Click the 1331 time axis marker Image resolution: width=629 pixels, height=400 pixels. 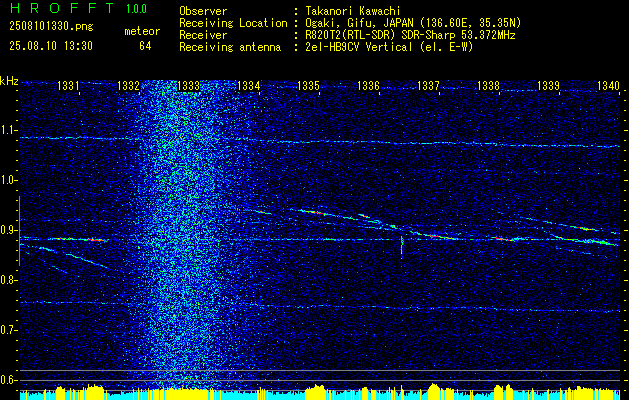click(69, 85)
